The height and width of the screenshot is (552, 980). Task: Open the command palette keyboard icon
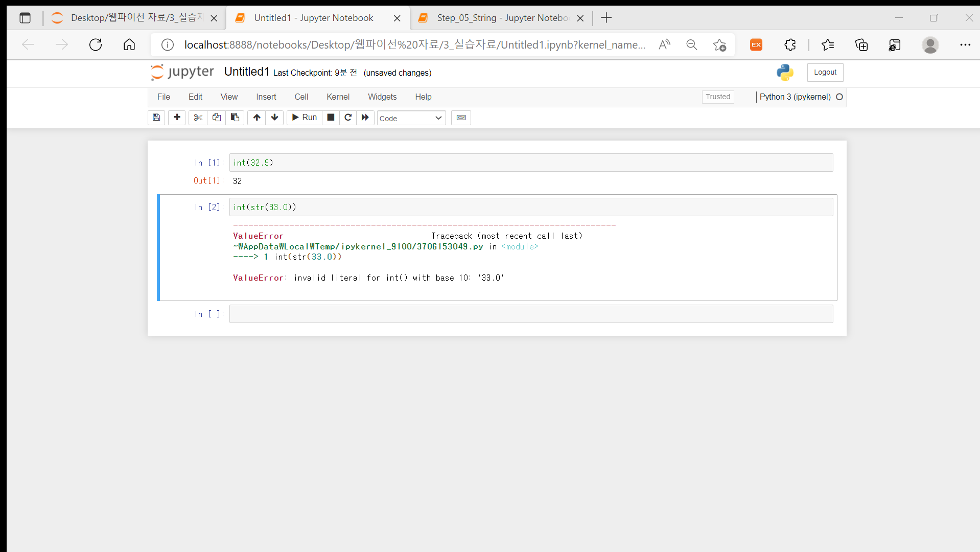pos(461,118)
